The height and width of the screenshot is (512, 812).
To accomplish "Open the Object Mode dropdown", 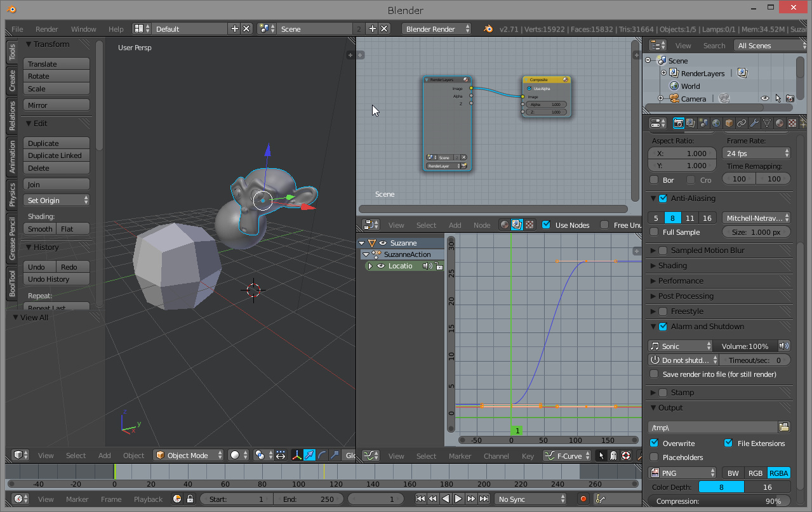I will (189, 455).
